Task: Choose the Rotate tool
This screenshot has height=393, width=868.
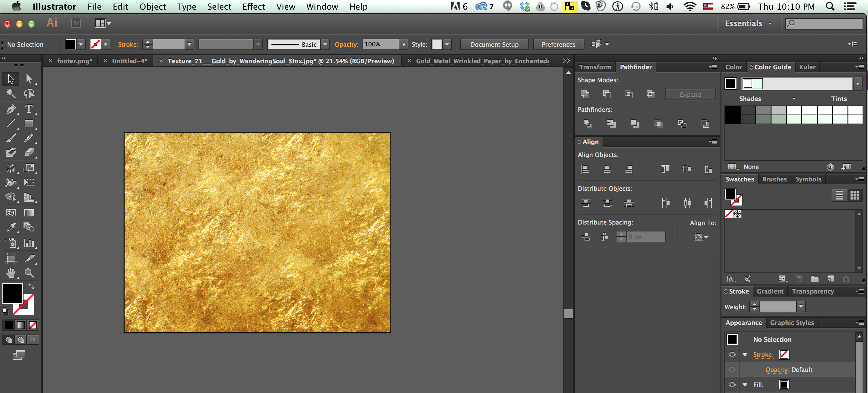Action: 11,168
